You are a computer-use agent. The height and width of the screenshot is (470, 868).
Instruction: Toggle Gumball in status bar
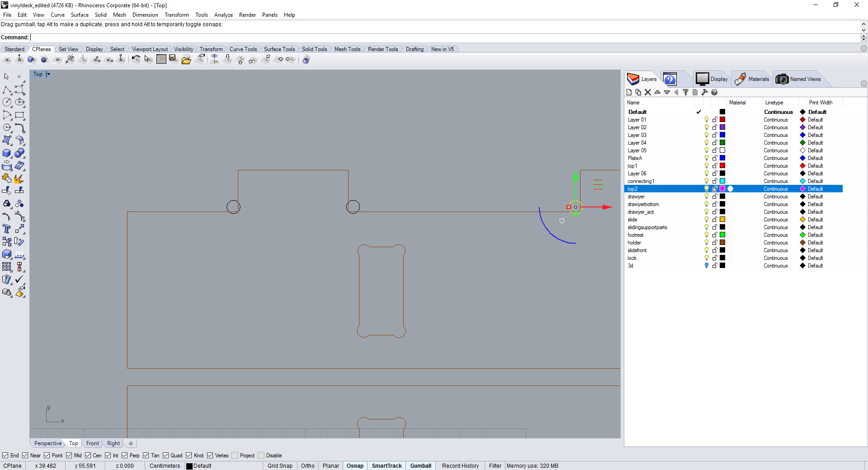[420, 466]
